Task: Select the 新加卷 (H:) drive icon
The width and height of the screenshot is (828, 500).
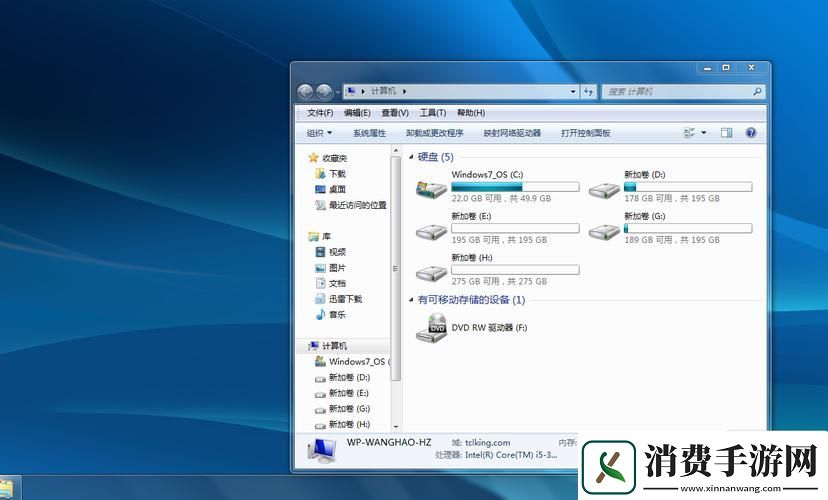Action: click(432, 271)
